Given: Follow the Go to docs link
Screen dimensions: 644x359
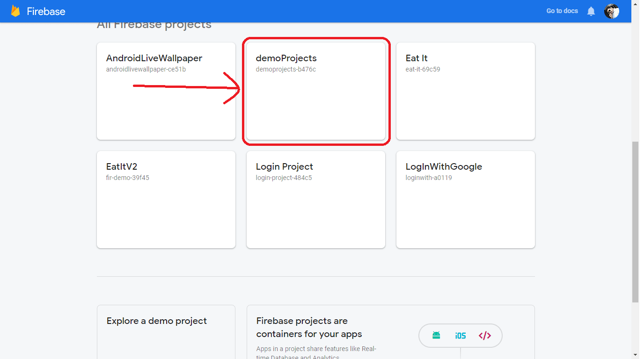Looking at the screenshot, I should click(562, 11).
